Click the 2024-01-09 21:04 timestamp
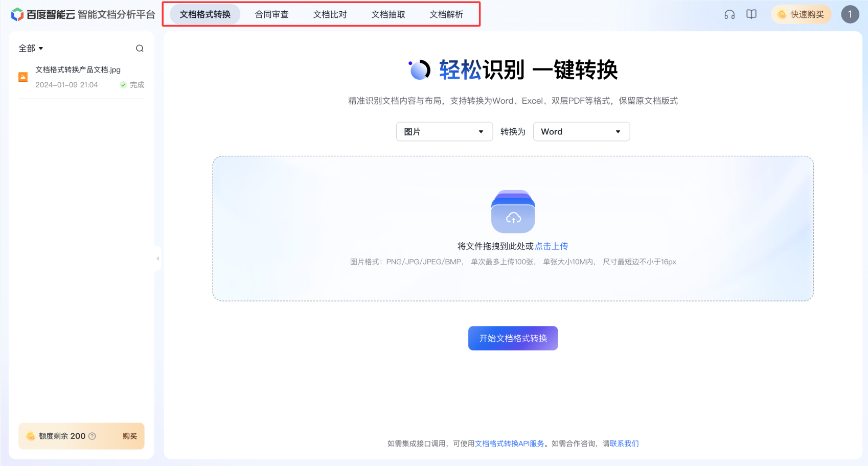The width and height of the screenshot is (868, 466). (x=66, y=85)
